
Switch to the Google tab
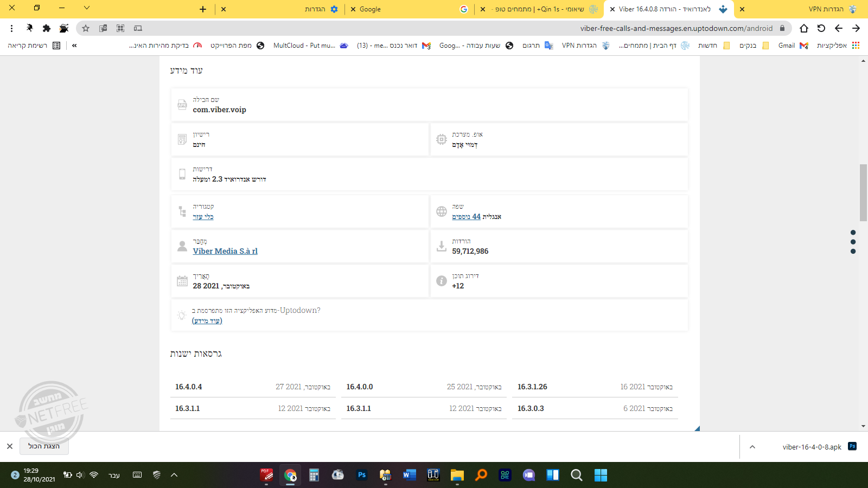(x=410, y=9)
